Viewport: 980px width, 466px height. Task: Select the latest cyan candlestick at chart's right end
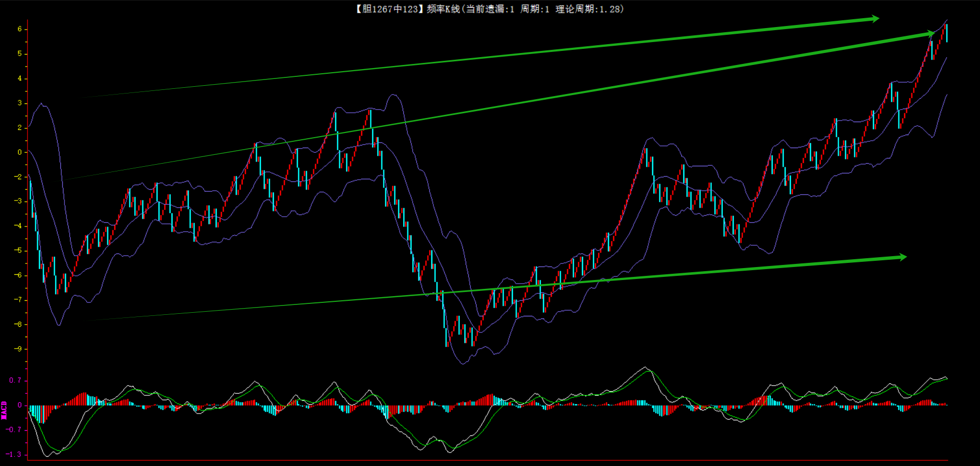coord(947,33)
